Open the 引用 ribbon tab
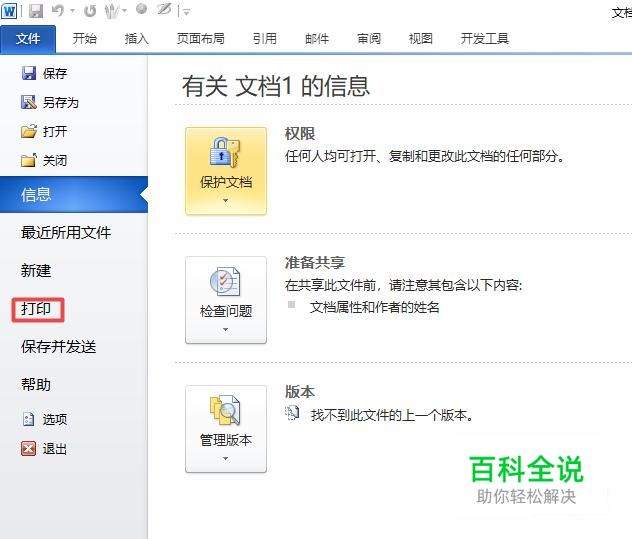The width and height of the screenshot is (632, 539). point(265,39)
